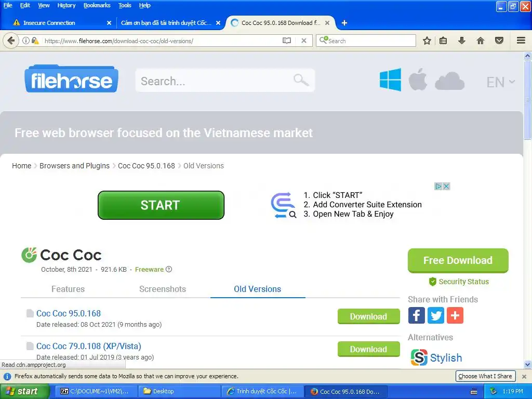Open Coc Coc 95.0.168 version link
532x399 pixels.
[x=69, y=313]
